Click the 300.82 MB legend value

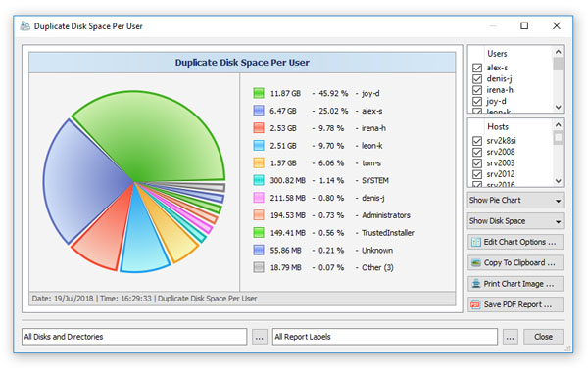[287, 180]
